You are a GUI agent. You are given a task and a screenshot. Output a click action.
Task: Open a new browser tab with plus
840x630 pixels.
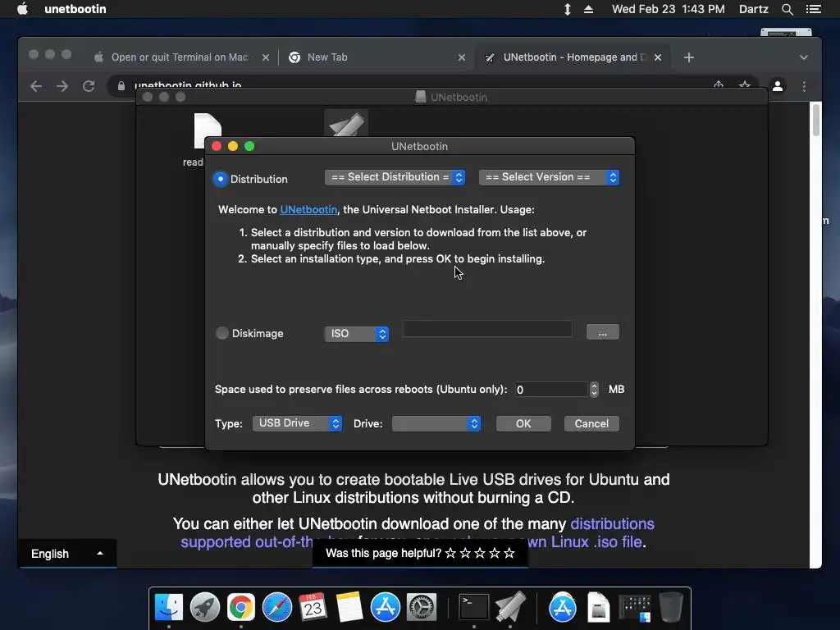689,57
